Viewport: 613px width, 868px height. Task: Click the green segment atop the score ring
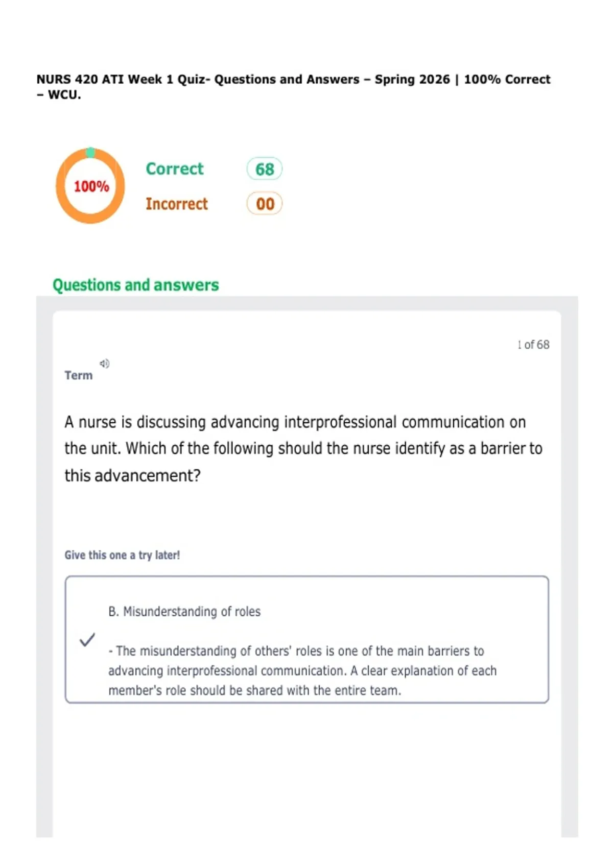[x=90, y=152]
